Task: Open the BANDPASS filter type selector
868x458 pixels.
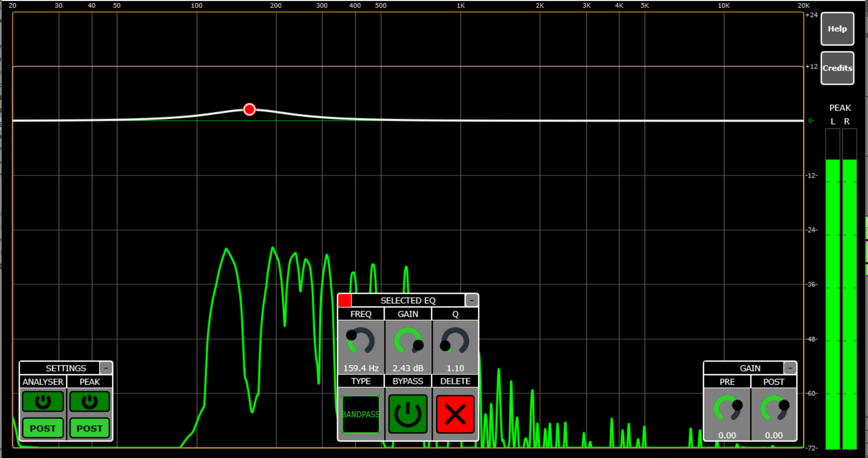Action: [x=361, y=414]
